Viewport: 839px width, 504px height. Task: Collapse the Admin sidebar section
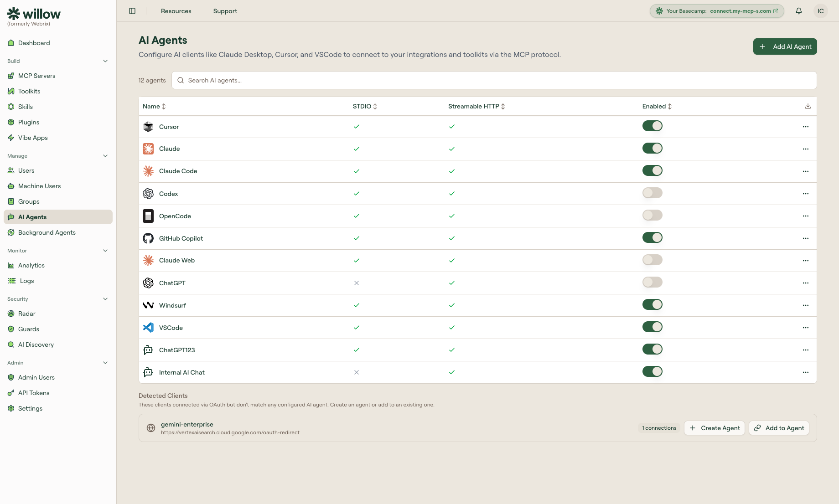[x=105, y=363]
